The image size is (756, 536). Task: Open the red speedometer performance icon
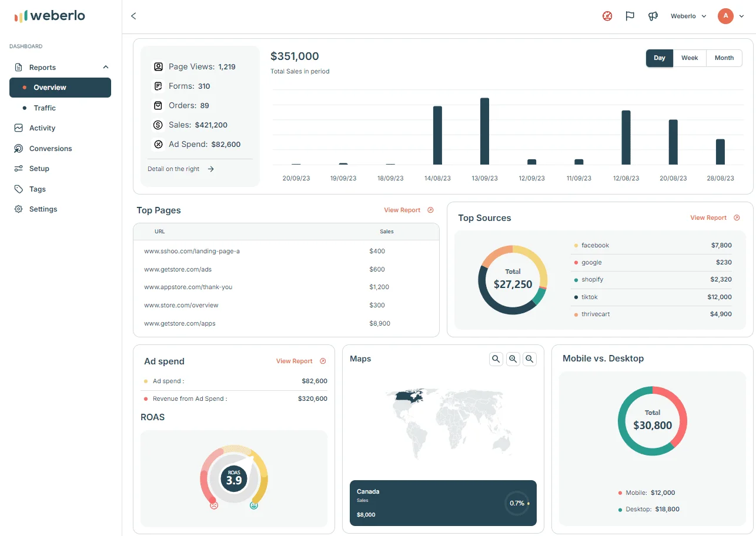[607, 16]
